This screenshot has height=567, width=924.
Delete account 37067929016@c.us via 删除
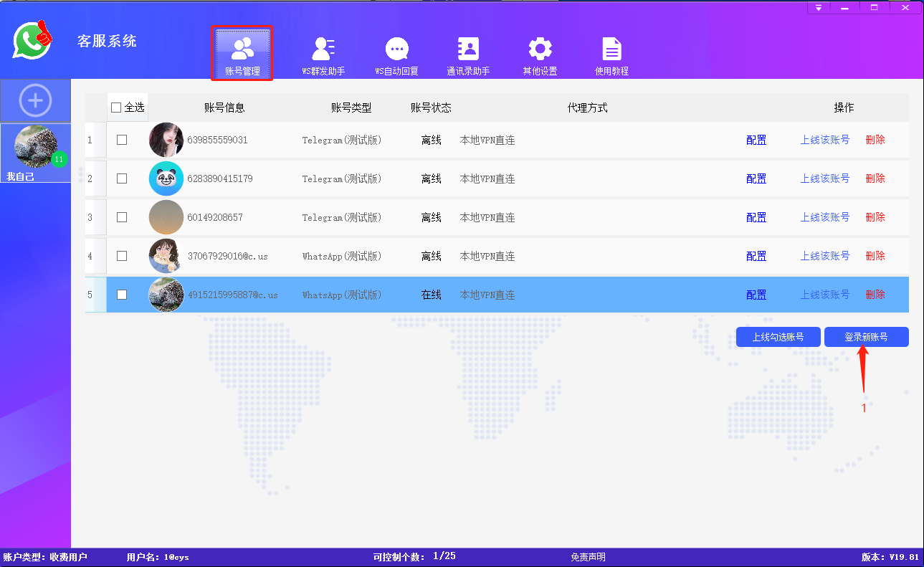(875, 256)
